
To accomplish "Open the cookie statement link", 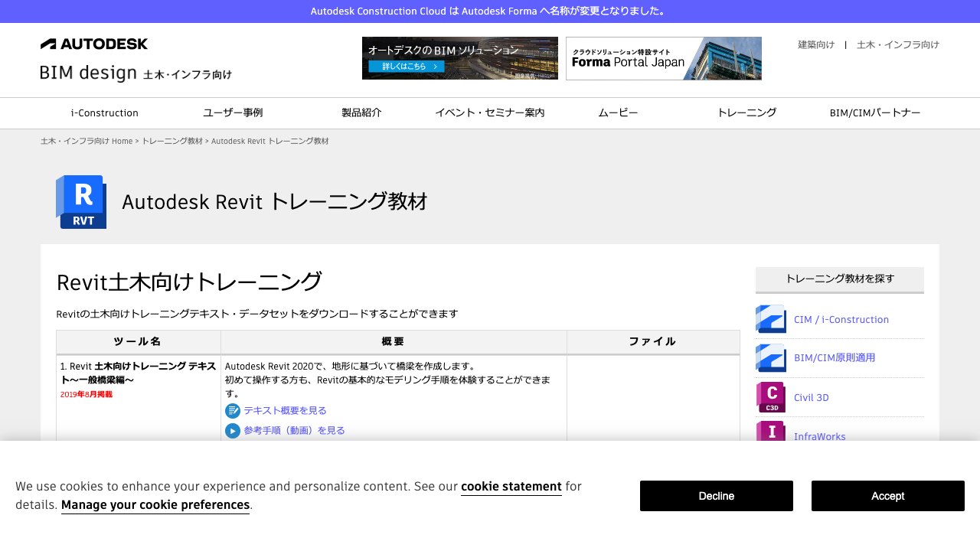I will pyautogui.click(x=511, y=487).
